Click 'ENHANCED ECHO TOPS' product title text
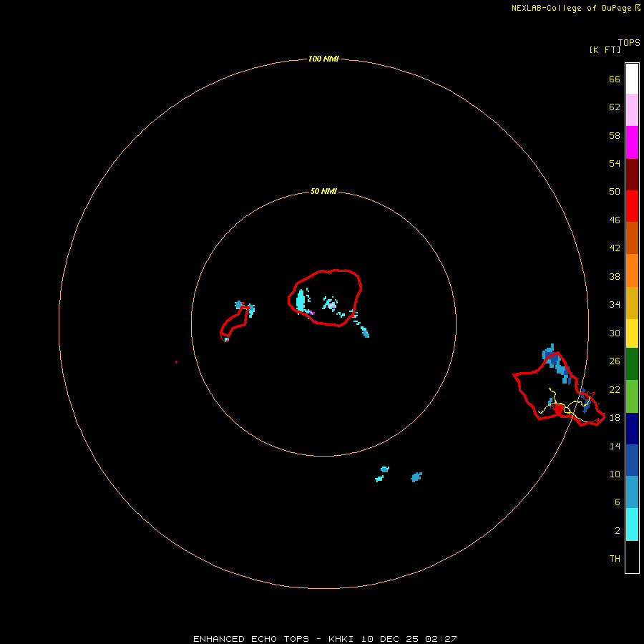 251,639
